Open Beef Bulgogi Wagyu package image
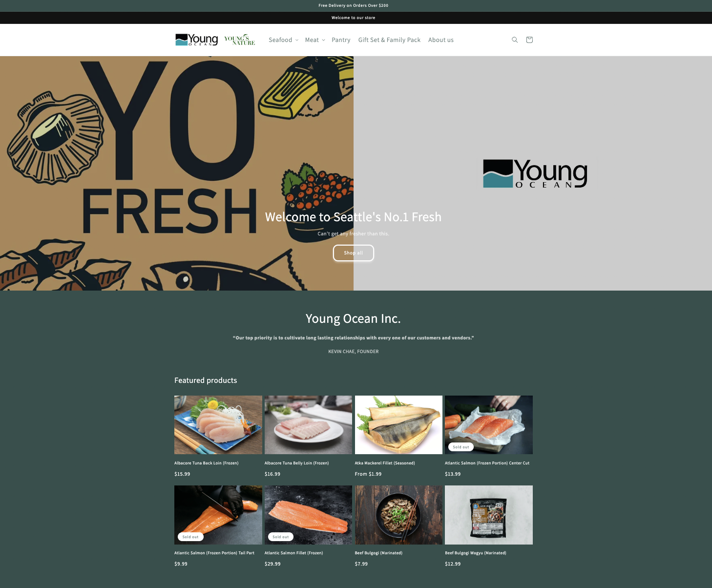The height and width of the screenshot is (588, 712). pos(489,515)
